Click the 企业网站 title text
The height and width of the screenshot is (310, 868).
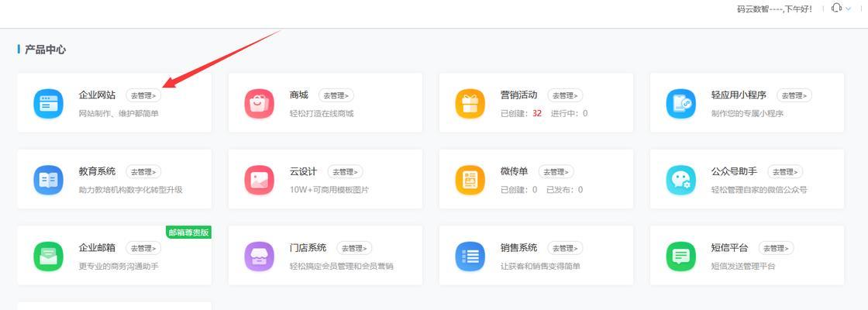[98, 95]
